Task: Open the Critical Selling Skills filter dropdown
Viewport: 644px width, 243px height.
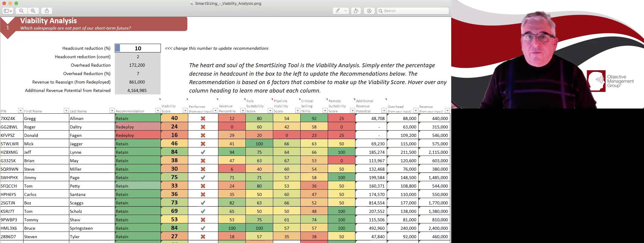Action: 325,111
